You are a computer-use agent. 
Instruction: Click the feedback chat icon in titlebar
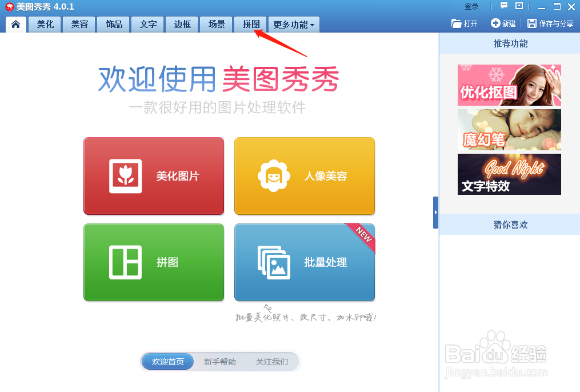pos(503,6)
